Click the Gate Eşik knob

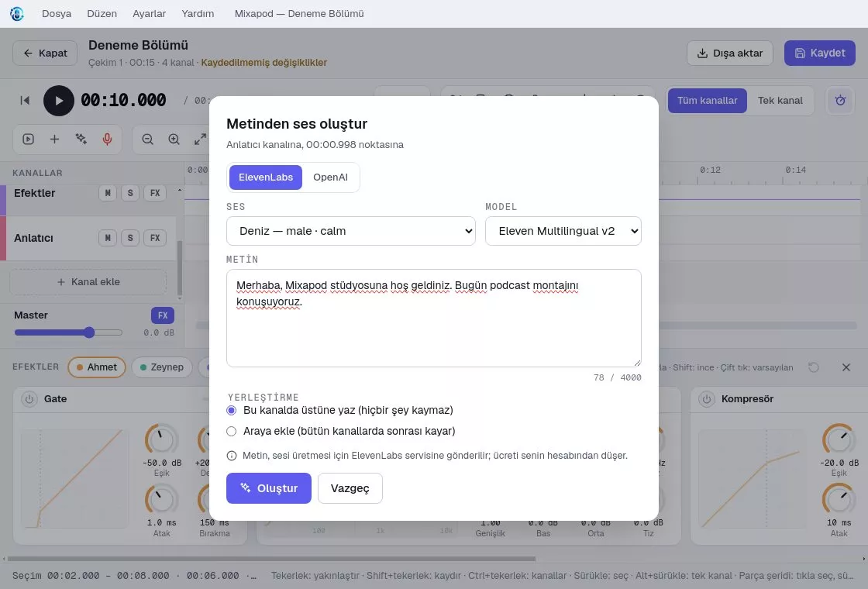coord(162,440)
